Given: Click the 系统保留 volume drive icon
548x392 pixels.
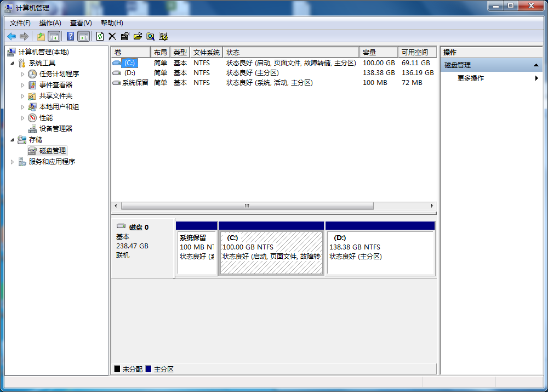Looking at the screenshot, I should 117,83.
